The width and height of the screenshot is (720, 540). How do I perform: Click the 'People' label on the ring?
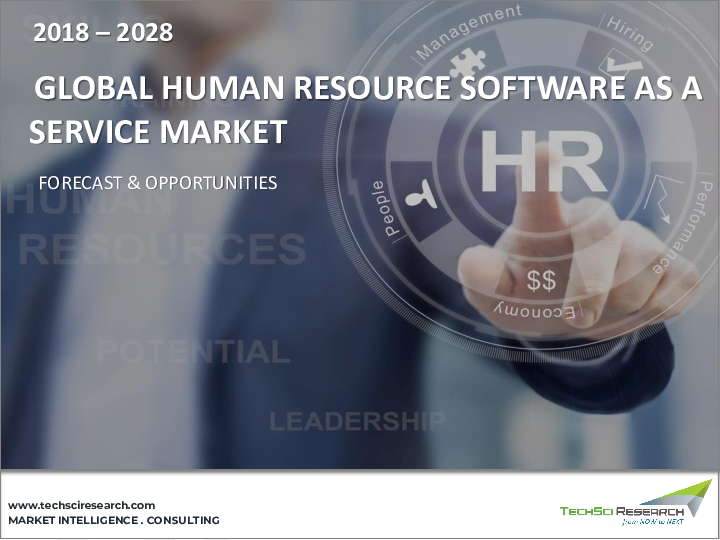click(385, 209)
